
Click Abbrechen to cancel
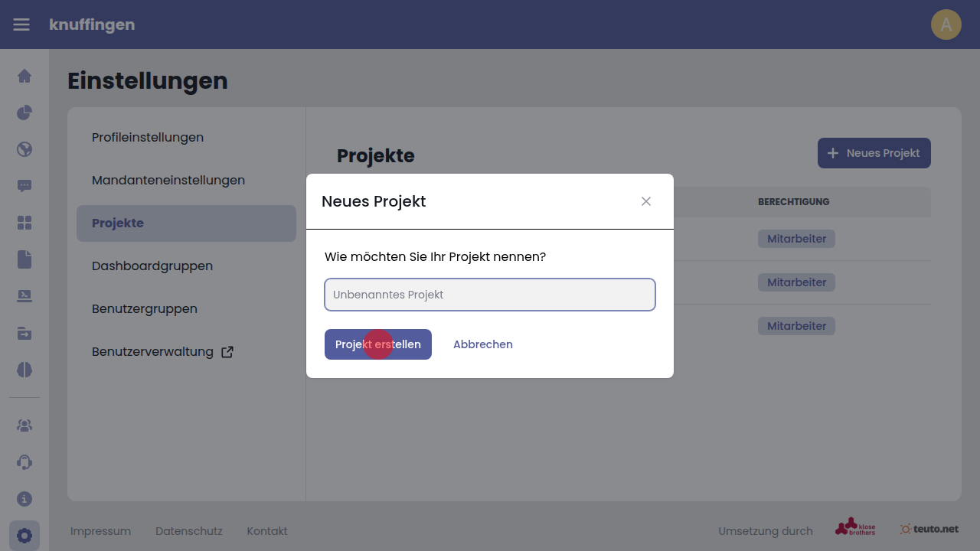[483, 344]
